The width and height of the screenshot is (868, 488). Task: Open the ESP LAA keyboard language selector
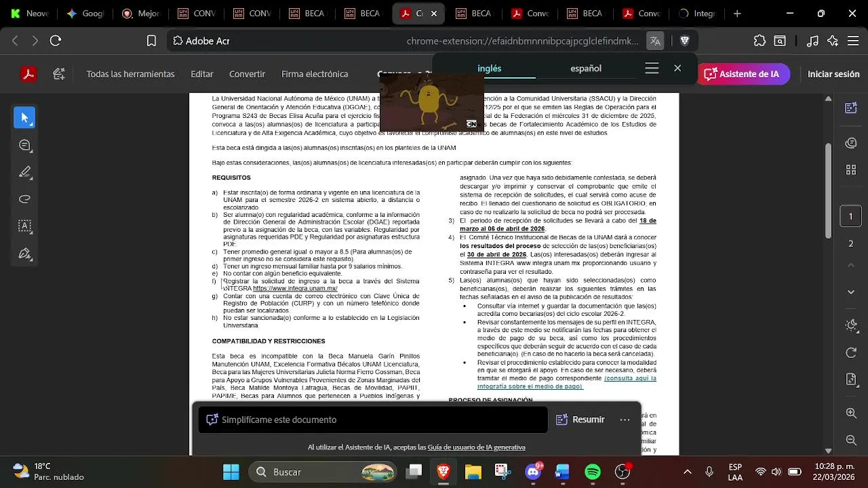click(x=735, y=472)
